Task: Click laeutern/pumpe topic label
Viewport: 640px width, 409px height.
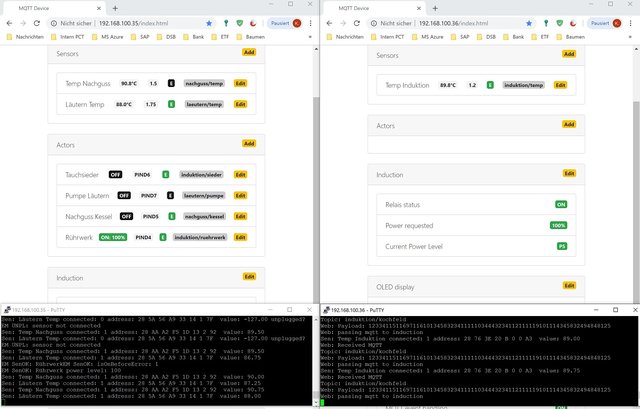Action: pyautogui.click(x=204, y=196)
